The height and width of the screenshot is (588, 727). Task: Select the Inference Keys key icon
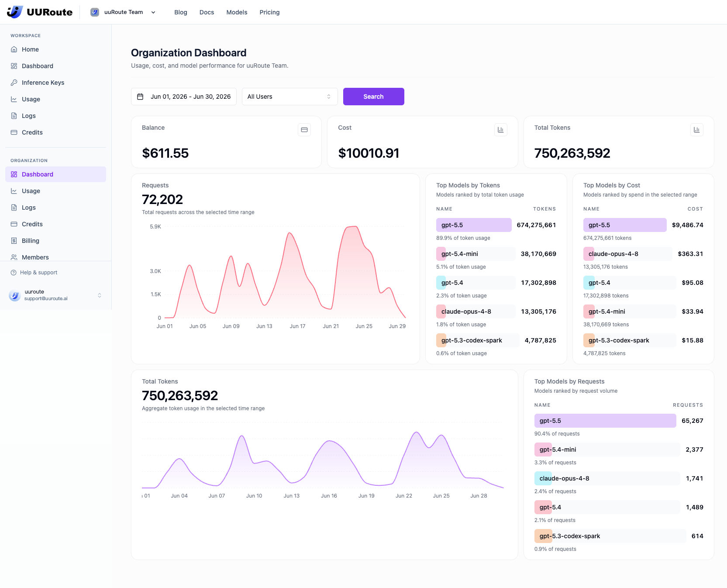click(x=14, y=83)
